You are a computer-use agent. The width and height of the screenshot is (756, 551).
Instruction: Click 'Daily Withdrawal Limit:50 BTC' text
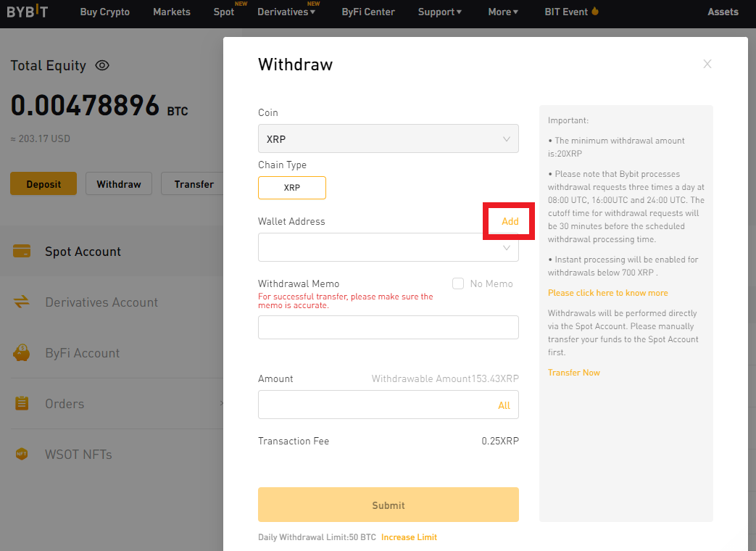click(x=317, y=537)
